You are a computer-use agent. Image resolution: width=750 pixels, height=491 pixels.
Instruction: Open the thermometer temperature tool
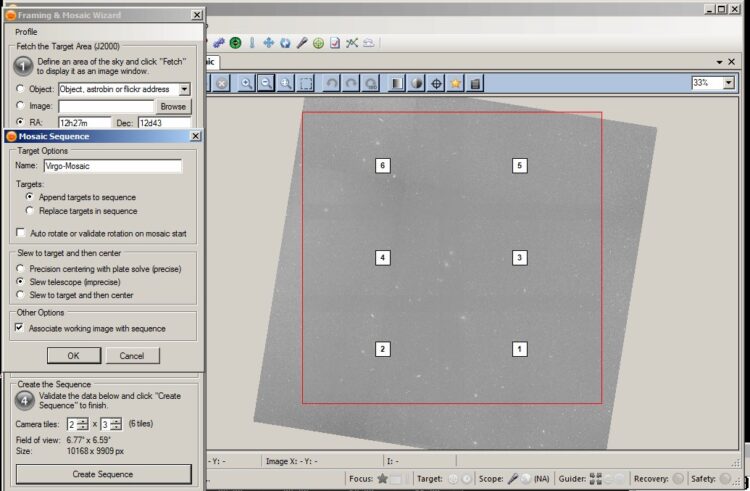[x=252, y=43]
